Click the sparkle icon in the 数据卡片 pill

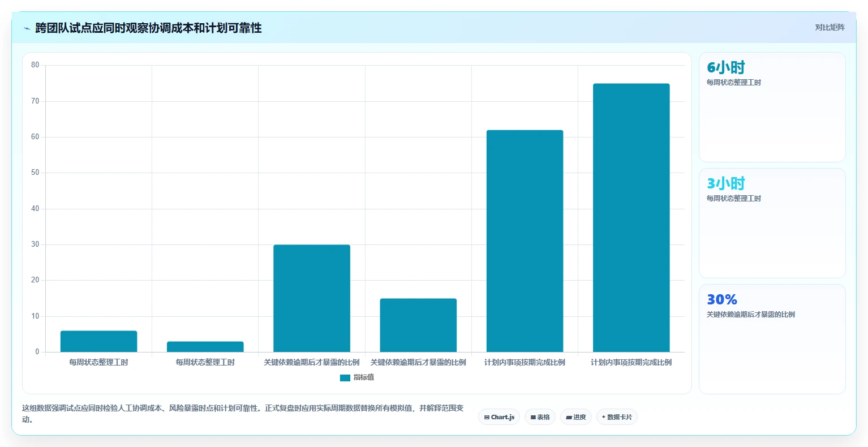pyautogui.click(x=604, y=417)
